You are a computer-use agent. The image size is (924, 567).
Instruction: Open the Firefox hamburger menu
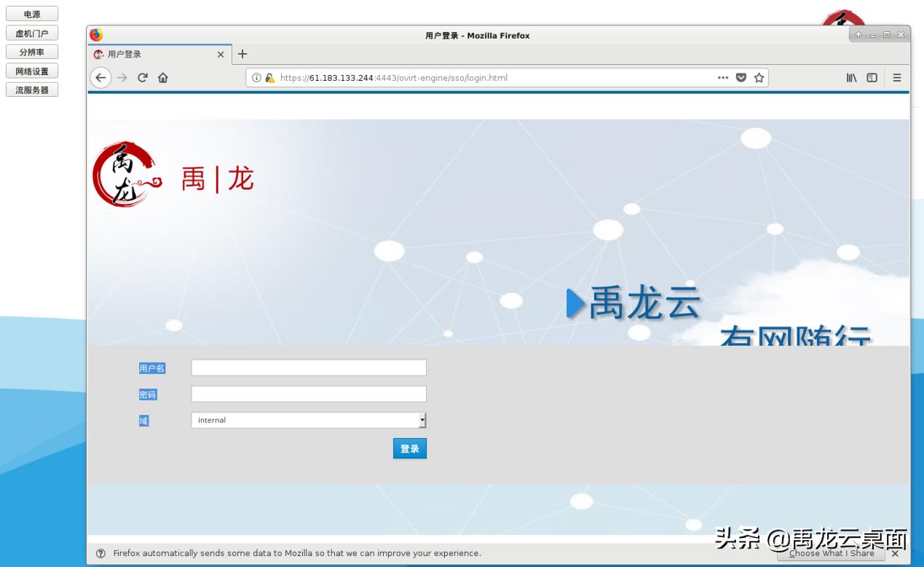[x=896, y=78]
